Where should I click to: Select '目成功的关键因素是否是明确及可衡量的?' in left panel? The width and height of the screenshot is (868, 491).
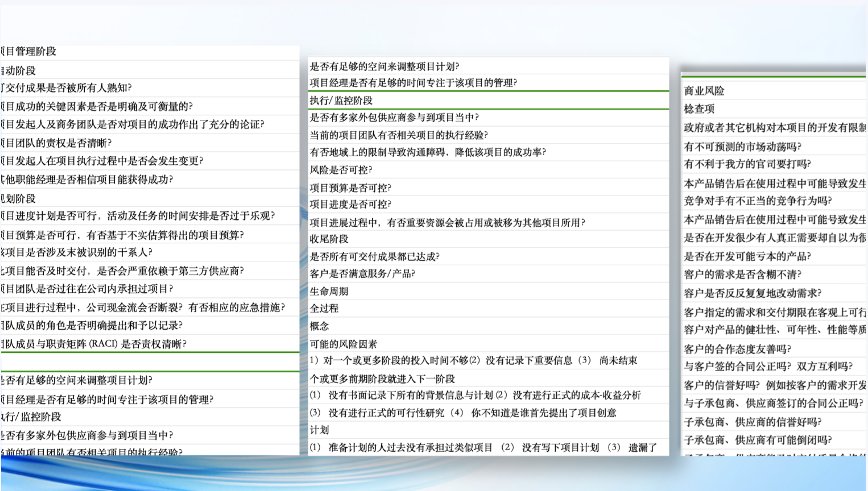pyautogui.click(x=97, y=106)
